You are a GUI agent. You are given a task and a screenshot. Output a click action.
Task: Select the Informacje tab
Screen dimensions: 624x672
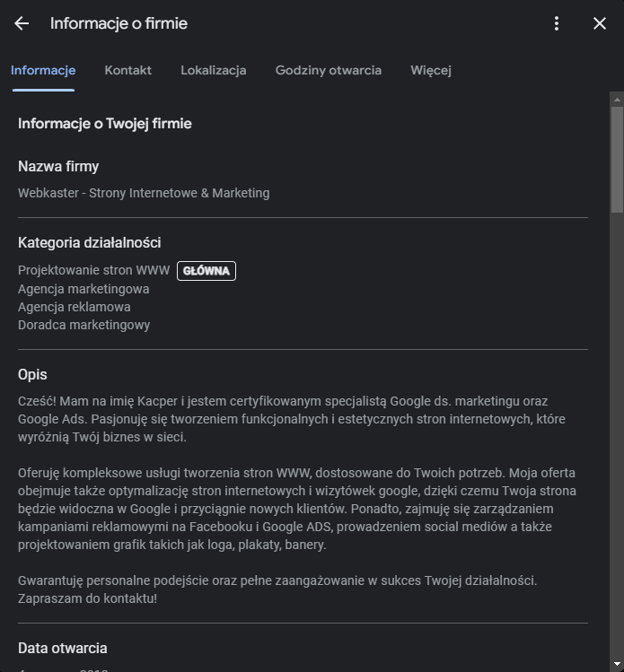[43, 70]
